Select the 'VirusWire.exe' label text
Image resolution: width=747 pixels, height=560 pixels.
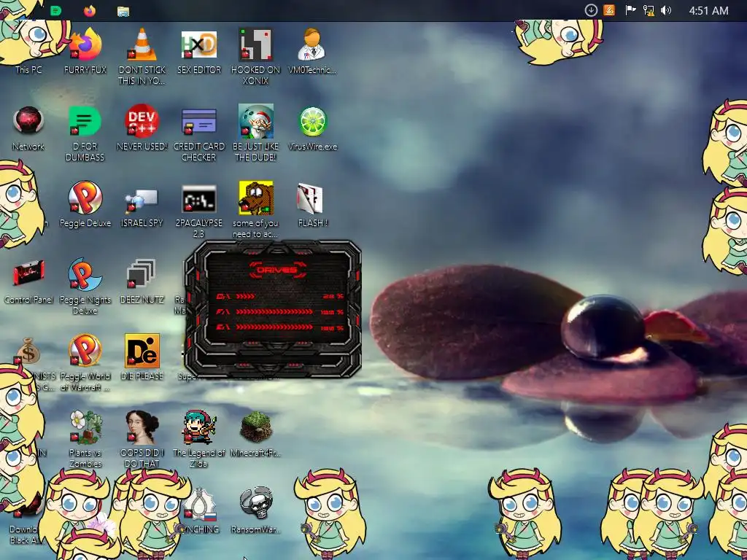pos(312,146)
